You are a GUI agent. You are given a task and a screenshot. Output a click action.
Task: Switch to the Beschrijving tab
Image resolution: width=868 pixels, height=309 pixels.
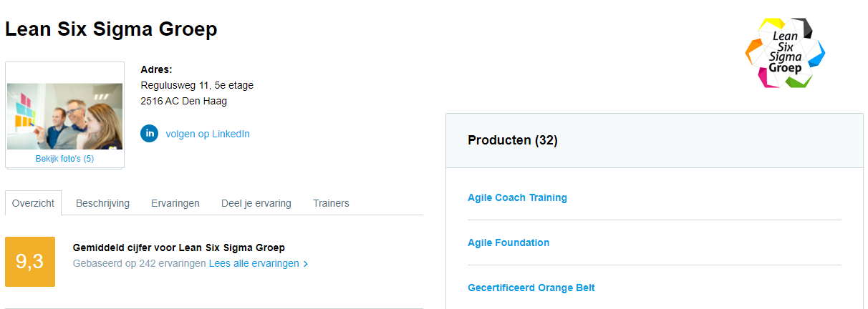(102, 203)
